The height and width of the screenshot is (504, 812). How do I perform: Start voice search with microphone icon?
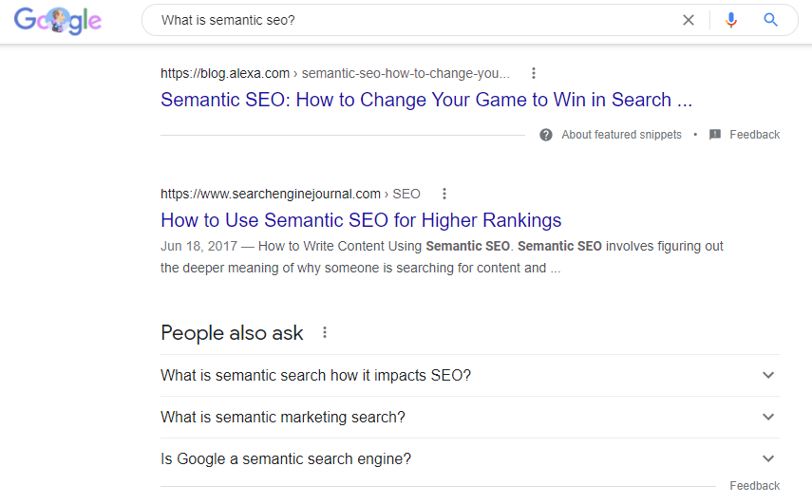[730, 20]
